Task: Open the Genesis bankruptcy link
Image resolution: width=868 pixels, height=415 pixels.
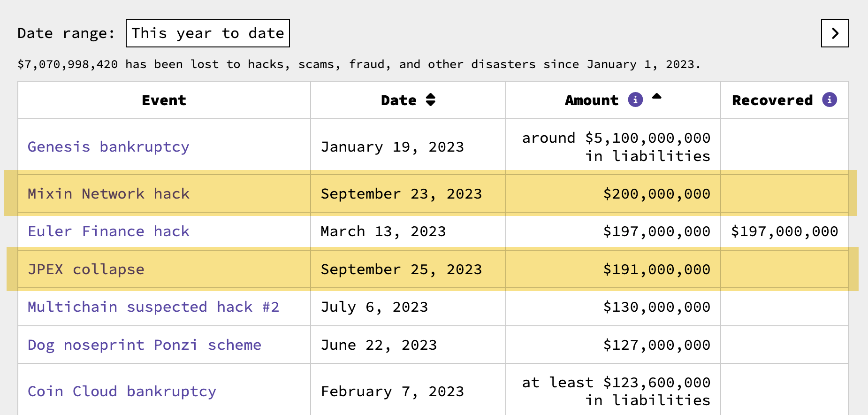Action: coord(108,147)
